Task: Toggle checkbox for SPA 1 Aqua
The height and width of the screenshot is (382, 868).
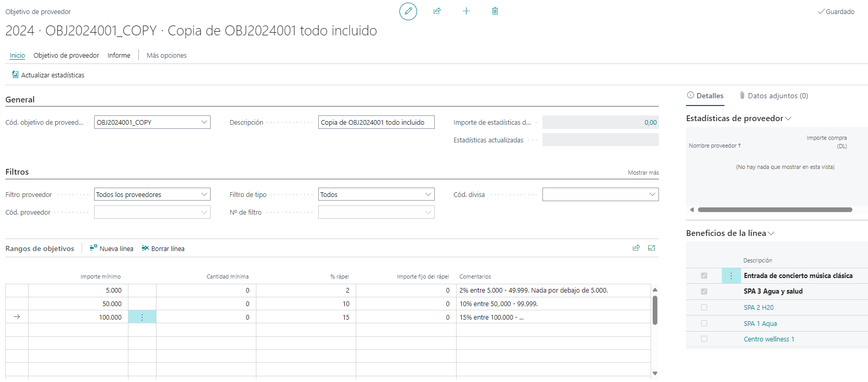Action: point(704,323)
